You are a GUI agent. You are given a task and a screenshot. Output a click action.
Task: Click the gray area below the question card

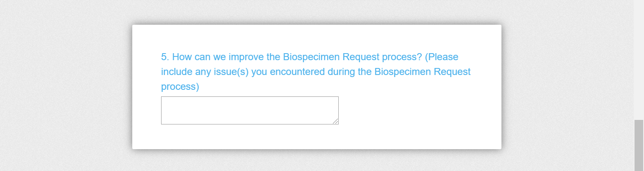(x=316, y=161)
